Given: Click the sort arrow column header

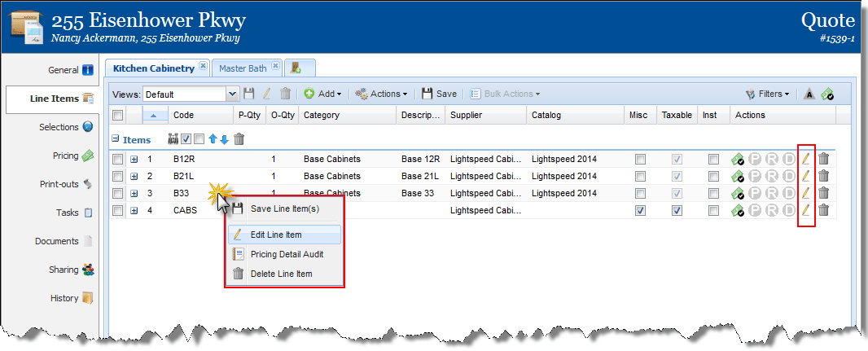Looking at the screenshot, I should 156,115.
